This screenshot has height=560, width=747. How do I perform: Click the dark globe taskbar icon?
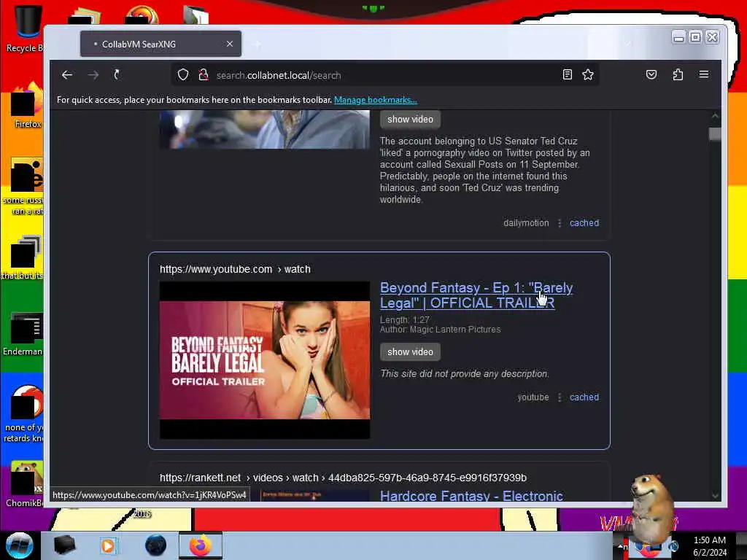click(x=156, y=545)
